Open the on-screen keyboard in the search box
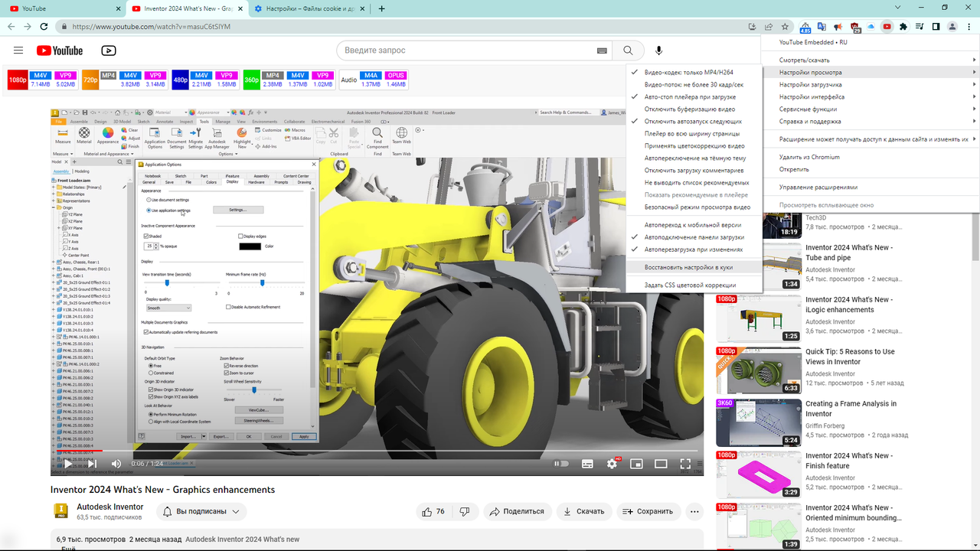This screenshot has width=980, height=551. coord(603,51)
